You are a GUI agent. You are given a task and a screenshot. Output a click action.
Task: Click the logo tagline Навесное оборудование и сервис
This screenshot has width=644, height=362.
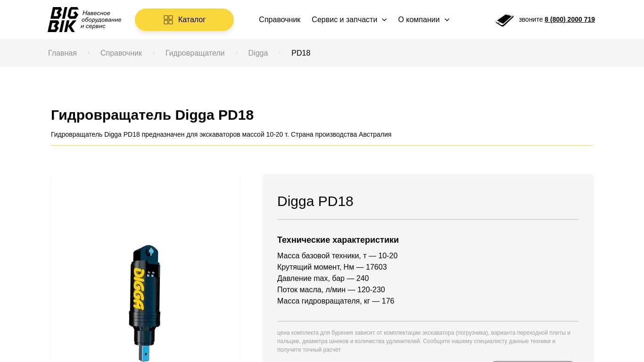[x=101, y=20]
